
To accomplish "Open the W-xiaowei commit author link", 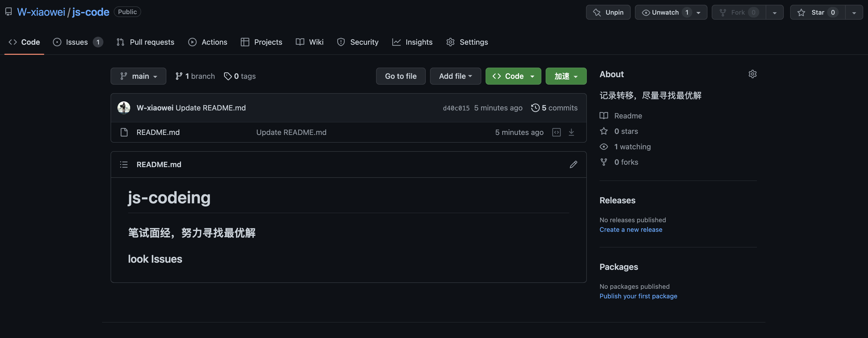I will 155,108.
